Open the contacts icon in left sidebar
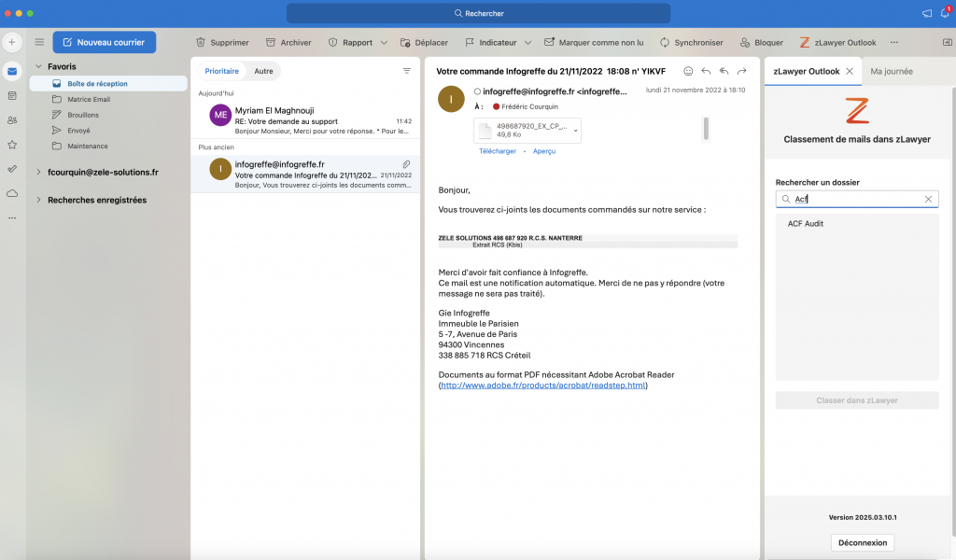The height and width of the screenshot is (560, 956). click(x=12, y=119)
